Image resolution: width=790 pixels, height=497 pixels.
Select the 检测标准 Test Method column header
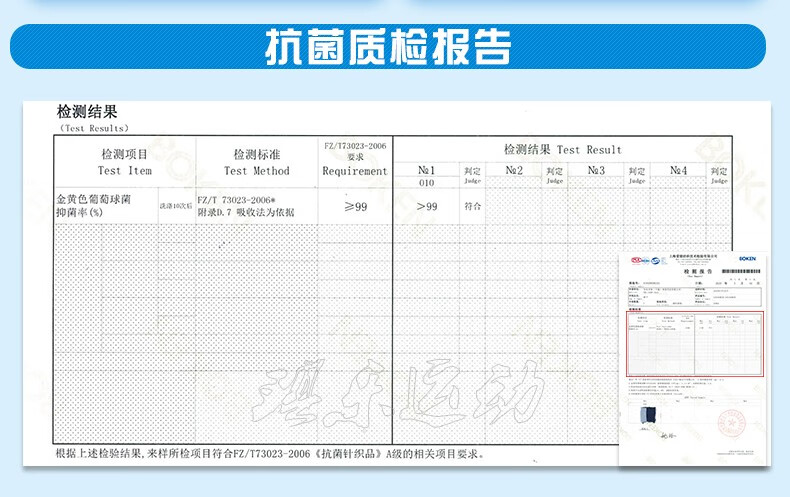pos(256,162)
